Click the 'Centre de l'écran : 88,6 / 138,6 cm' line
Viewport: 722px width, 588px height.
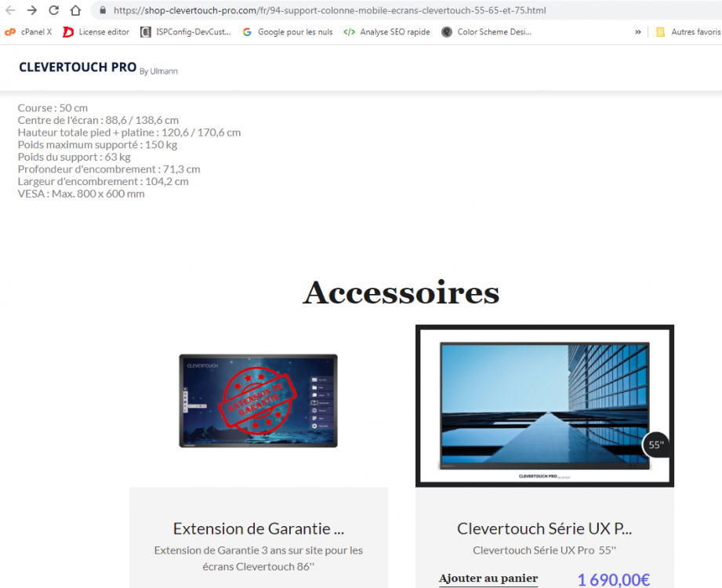98,120
